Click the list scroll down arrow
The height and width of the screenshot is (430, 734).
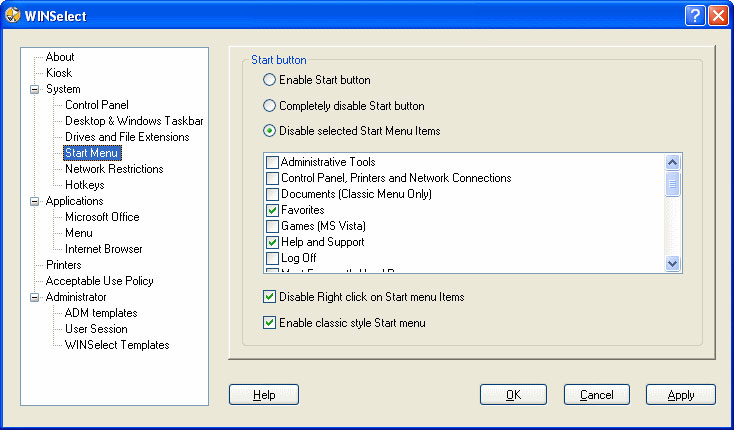click(x=673, y=263)
